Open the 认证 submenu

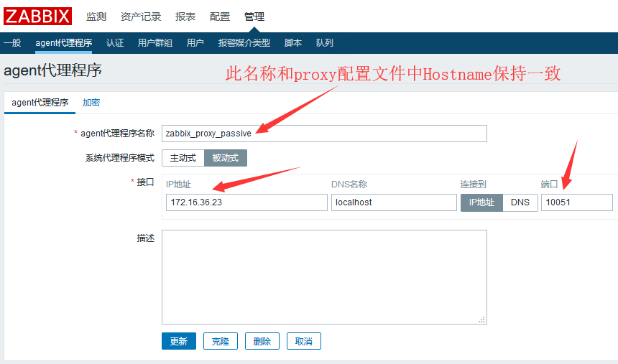click(115, 43)
